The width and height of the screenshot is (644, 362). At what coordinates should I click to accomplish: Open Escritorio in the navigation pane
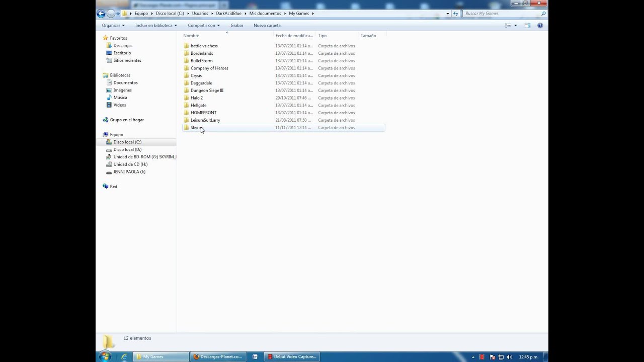(x=122, y=53)
